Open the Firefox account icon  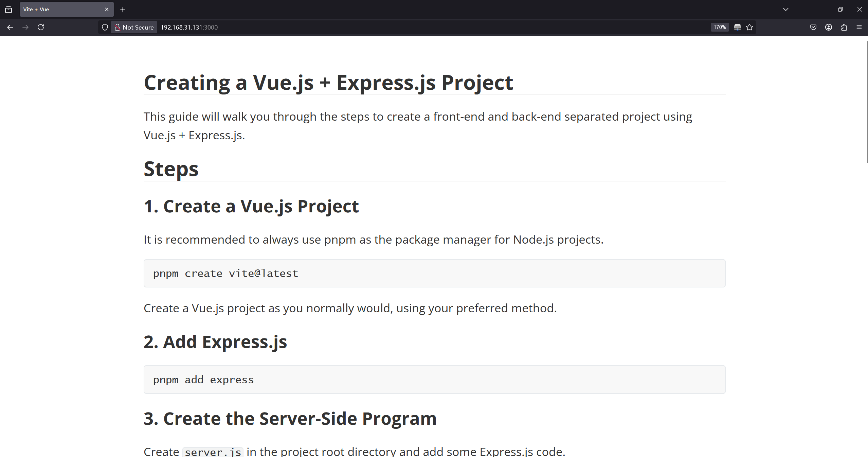829,27
